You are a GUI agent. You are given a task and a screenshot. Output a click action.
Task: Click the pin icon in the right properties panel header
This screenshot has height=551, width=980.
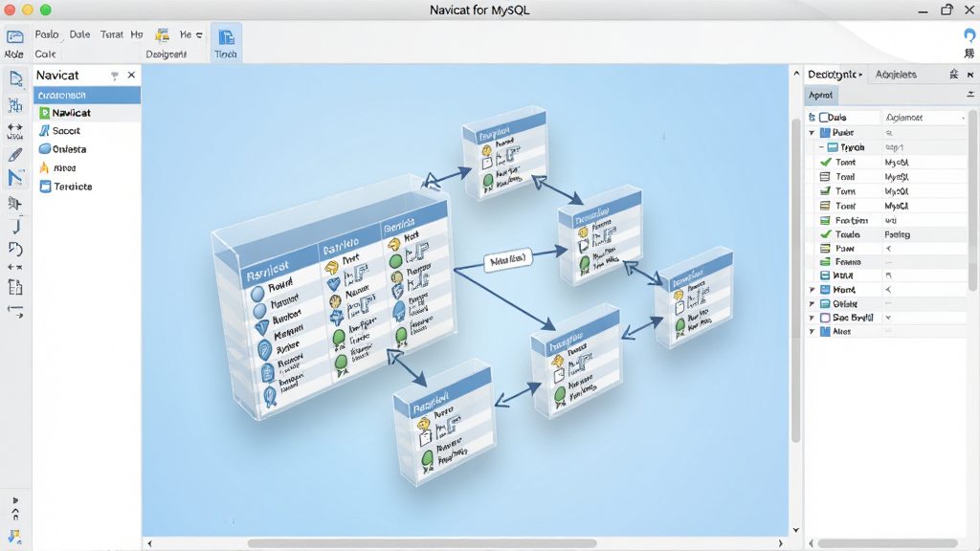(954, 75)
